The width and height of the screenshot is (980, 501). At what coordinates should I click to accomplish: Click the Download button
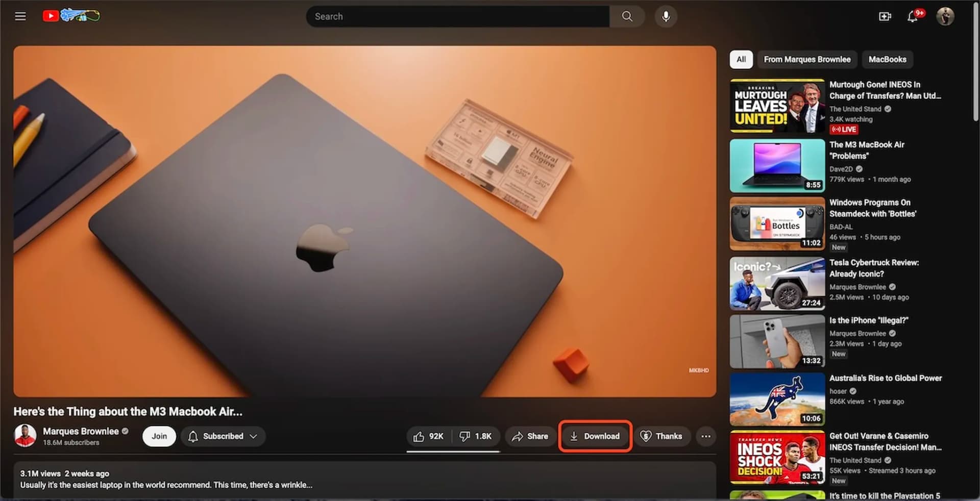coord(595,436)
